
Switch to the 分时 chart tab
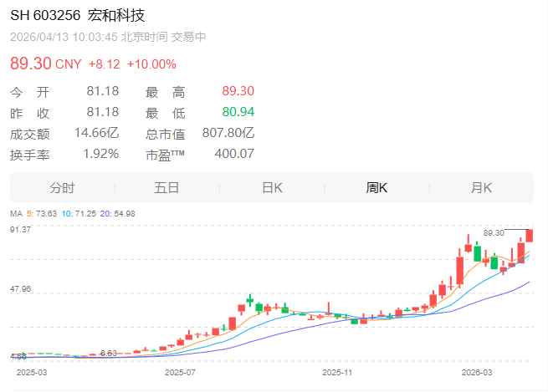(62, 188)
